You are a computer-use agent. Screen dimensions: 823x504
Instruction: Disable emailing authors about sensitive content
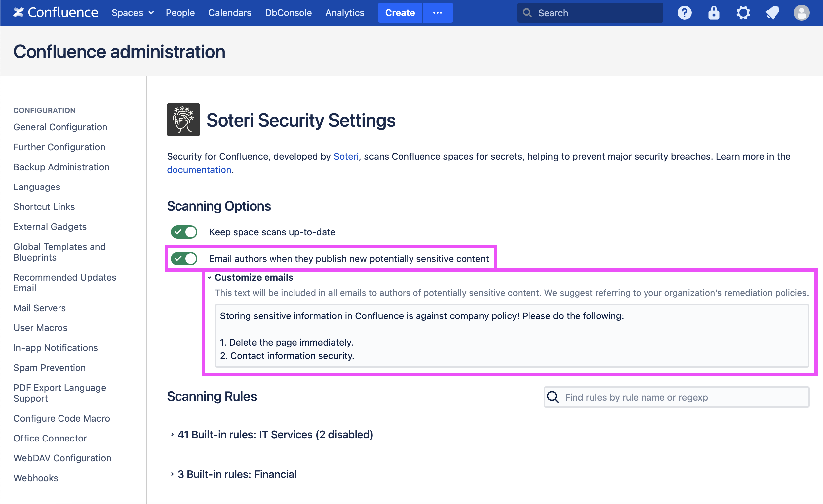[184, 259]
